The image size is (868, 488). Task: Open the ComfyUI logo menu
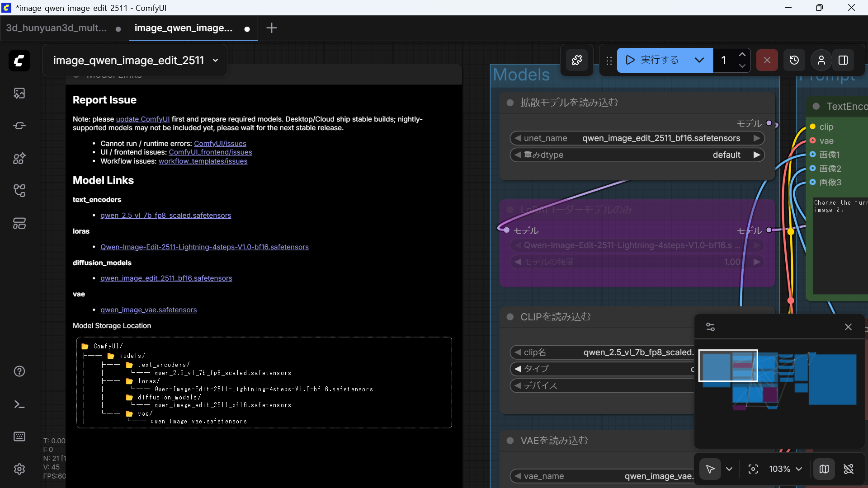click(x=19, y=61)
